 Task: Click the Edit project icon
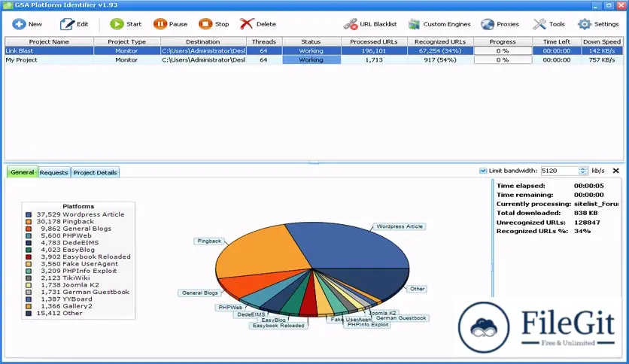click(67, 24)
